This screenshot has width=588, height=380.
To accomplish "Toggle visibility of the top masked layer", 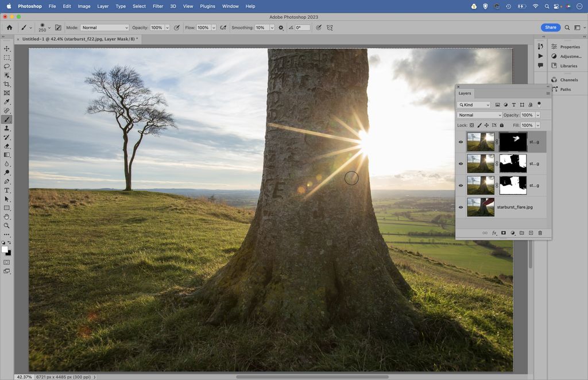I will (461, 142).
